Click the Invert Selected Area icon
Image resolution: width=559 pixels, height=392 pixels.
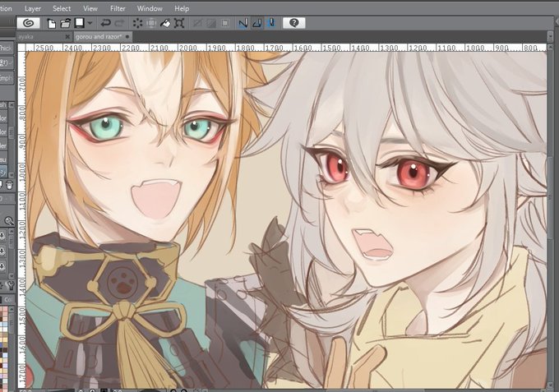point(211,24)
